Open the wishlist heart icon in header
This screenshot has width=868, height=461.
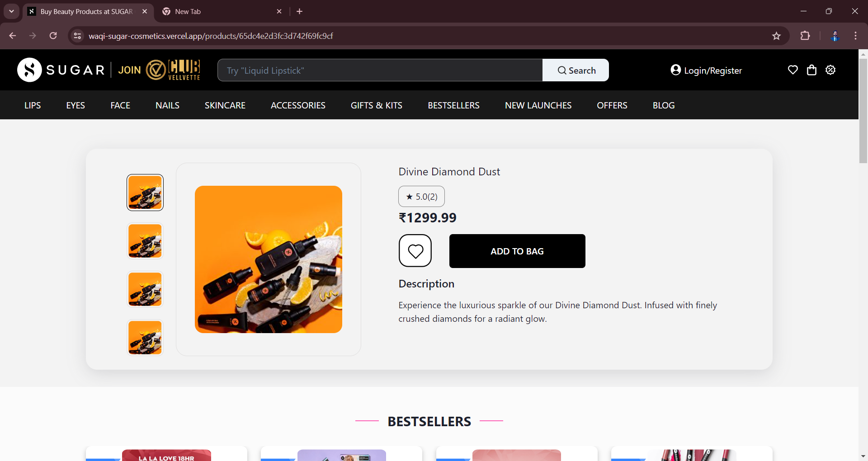coord(793,70)
